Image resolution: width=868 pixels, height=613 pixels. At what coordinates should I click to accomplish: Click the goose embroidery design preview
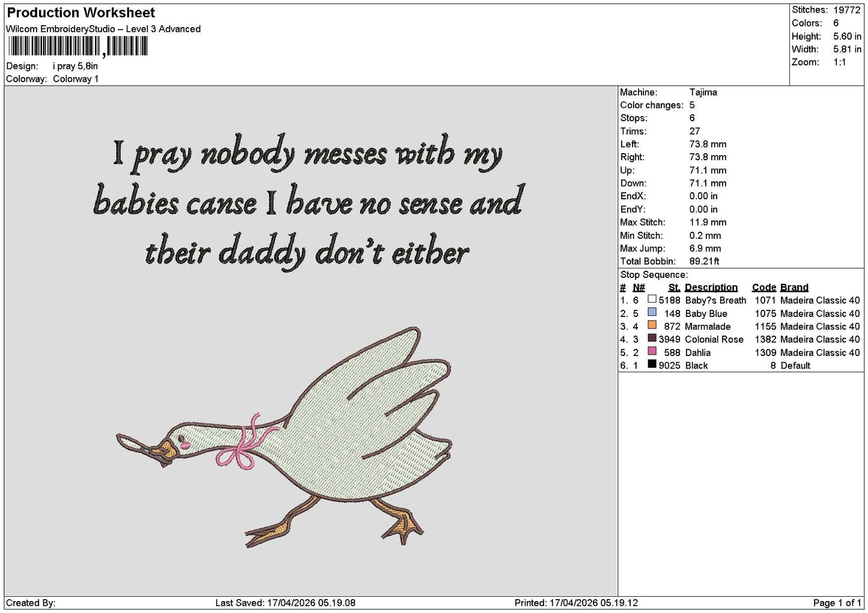284,437
